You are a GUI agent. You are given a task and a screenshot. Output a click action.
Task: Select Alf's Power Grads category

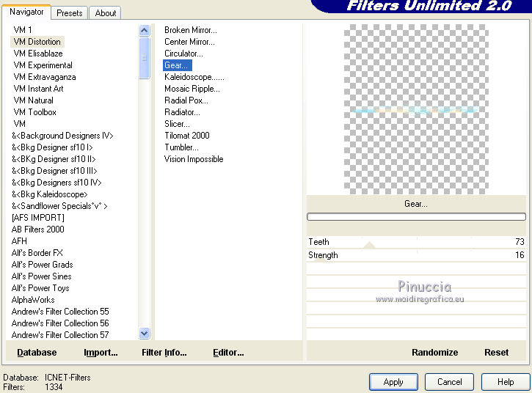click(x=42, y=265)
